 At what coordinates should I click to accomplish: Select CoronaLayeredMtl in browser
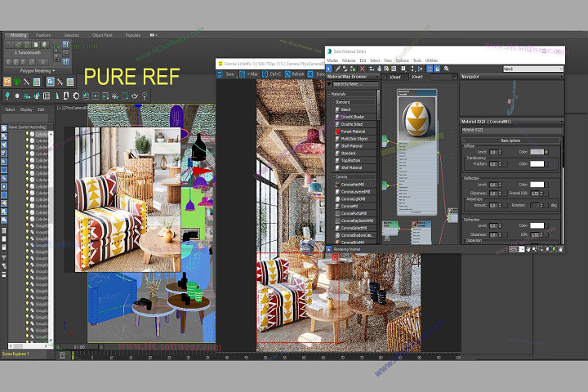click(355, 192)
